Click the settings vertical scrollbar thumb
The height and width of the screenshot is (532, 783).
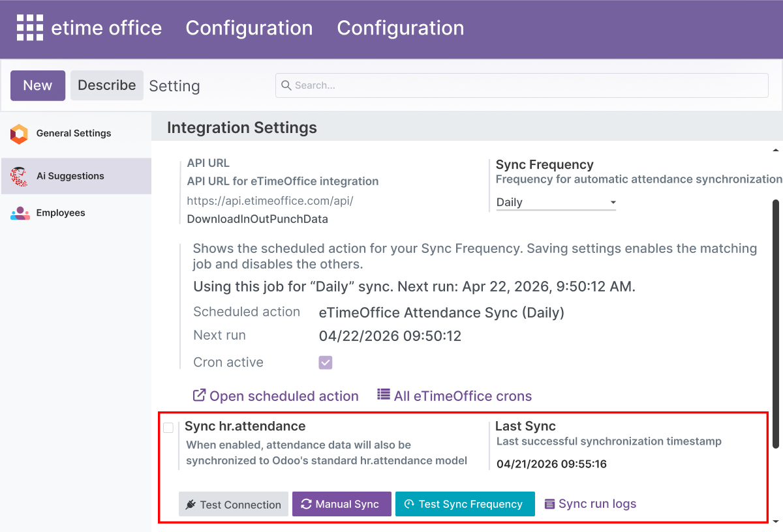[776, 324]
